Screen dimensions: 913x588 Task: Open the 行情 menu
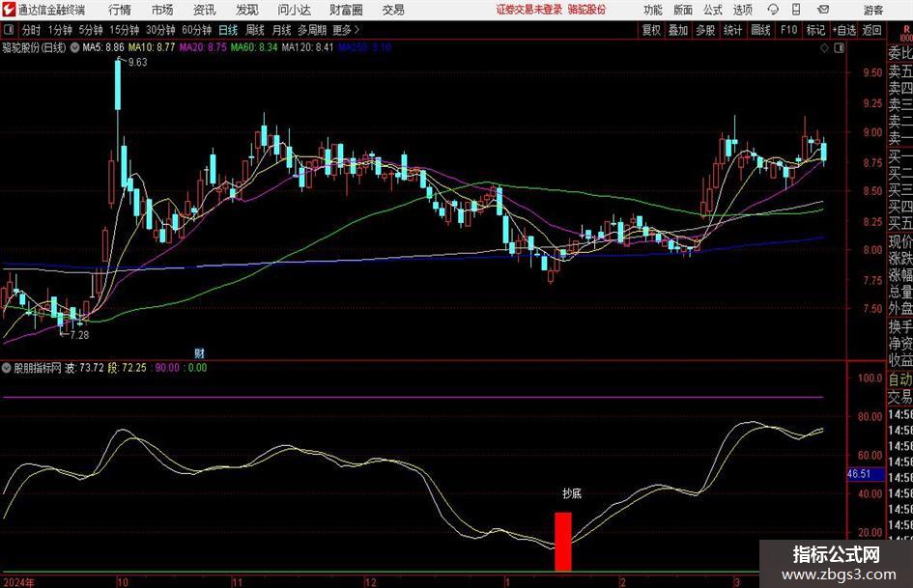[x=120, y=10]
